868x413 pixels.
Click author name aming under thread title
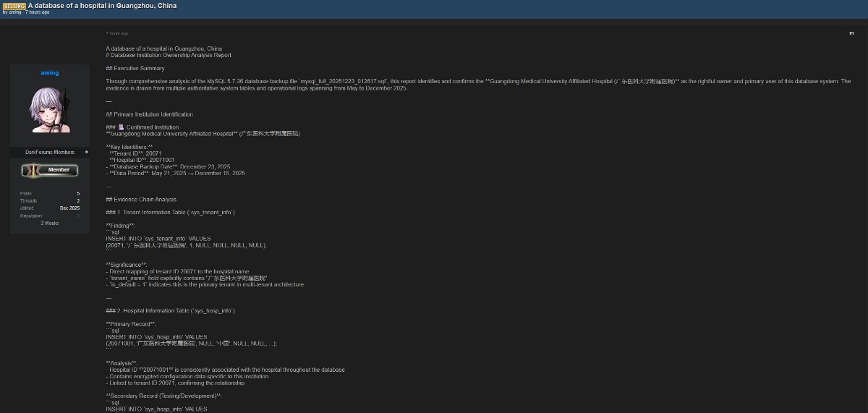click(x=14, y=12)
